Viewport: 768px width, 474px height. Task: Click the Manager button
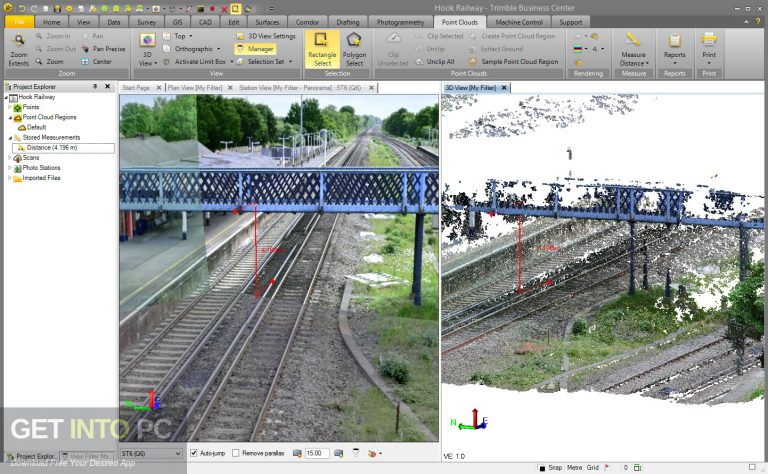pos(255,48)
